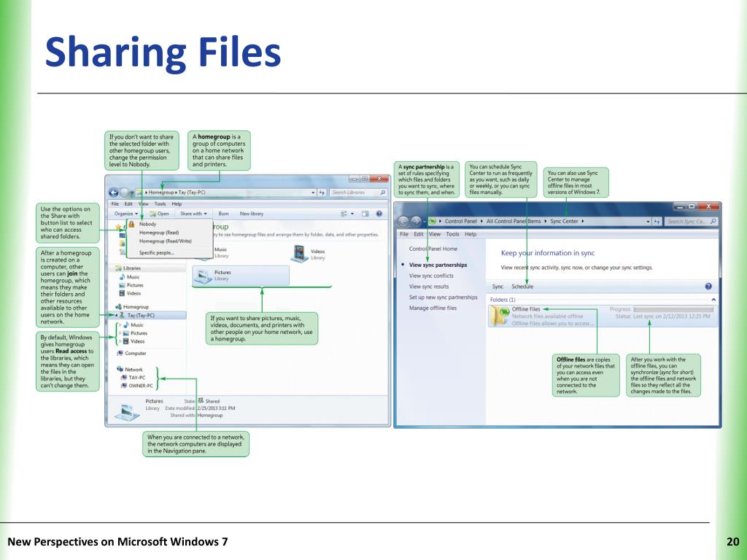Open the Share with dropdown button
This screenshot has height=560, width=747.
coord(193,214)
